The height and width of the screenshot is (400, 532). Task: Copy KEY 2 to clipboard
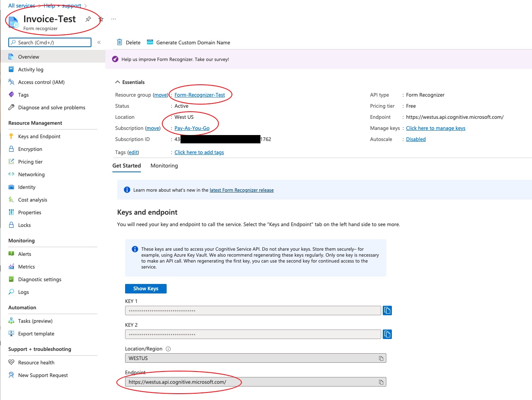pos(387,334)
